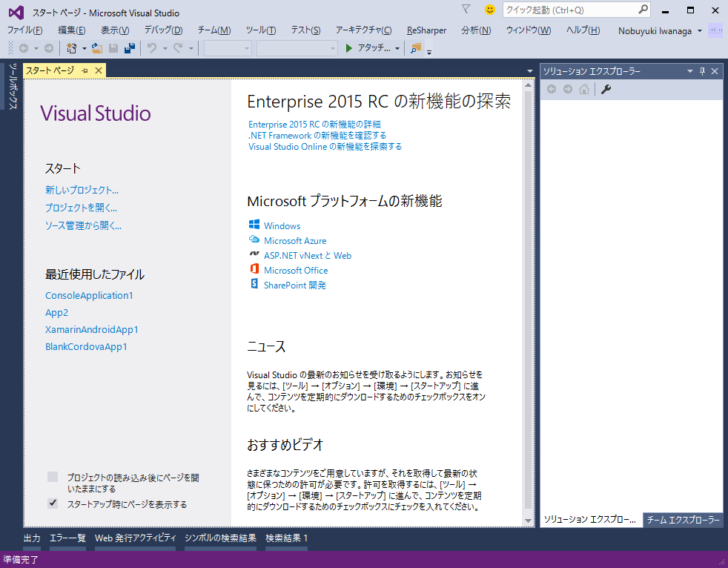The image size is (728, 568).
Task: Click Solution Explorer home icon
Action: (x=584, y=89)
